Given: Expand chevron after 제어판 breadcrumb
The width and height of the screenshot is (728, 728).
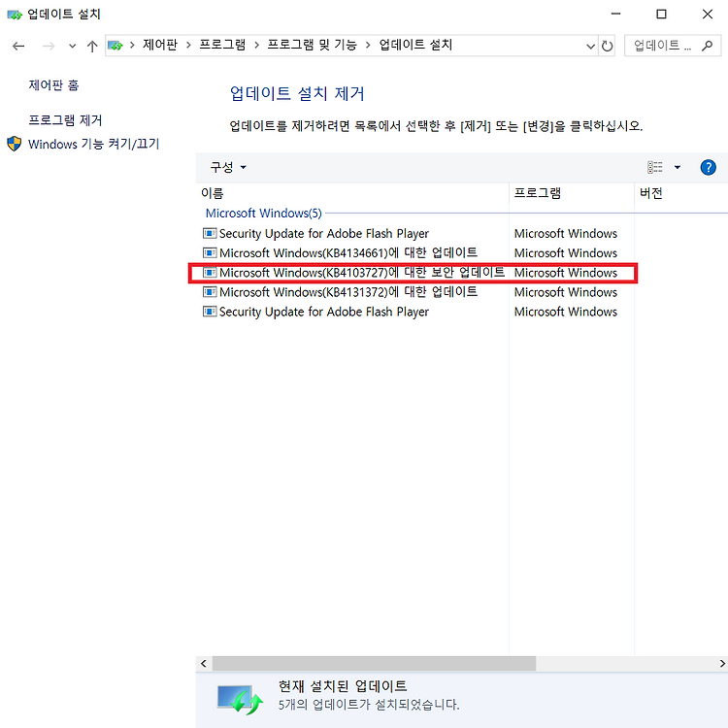Looking at the screenshot, I should click(188, 45).
